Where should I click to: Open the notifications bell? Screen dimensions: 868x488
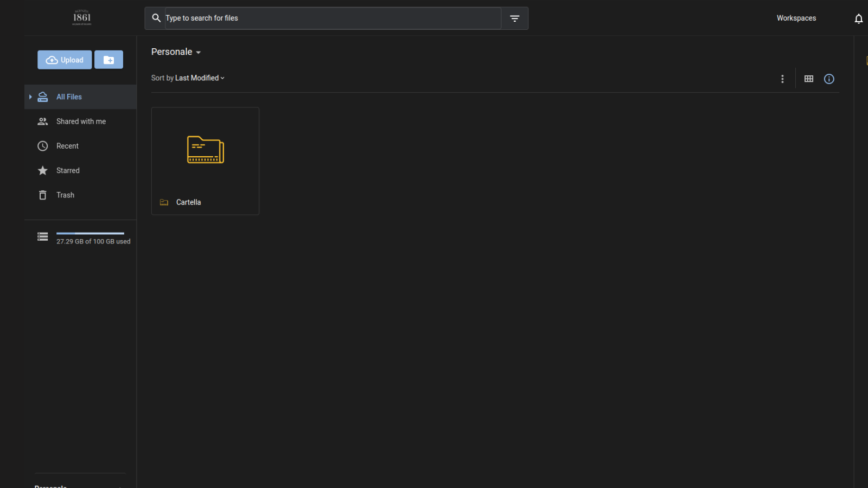point(858,19)
